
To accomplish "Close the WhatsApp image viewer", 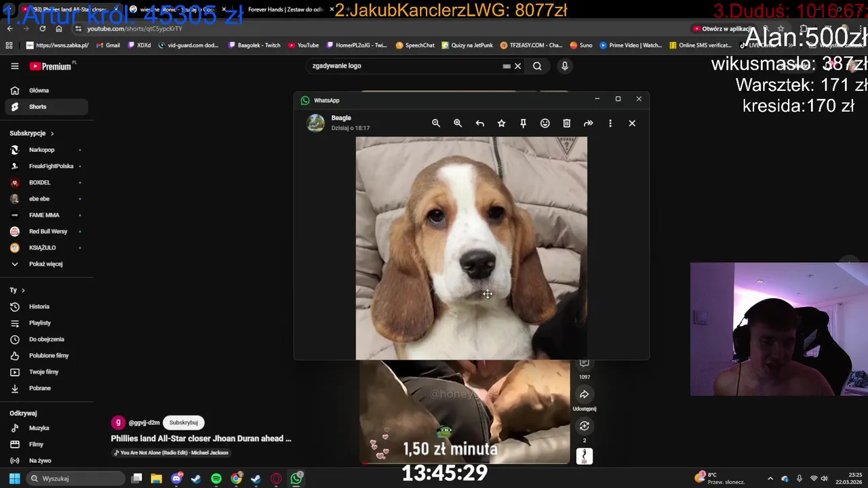I will point(632,123).
